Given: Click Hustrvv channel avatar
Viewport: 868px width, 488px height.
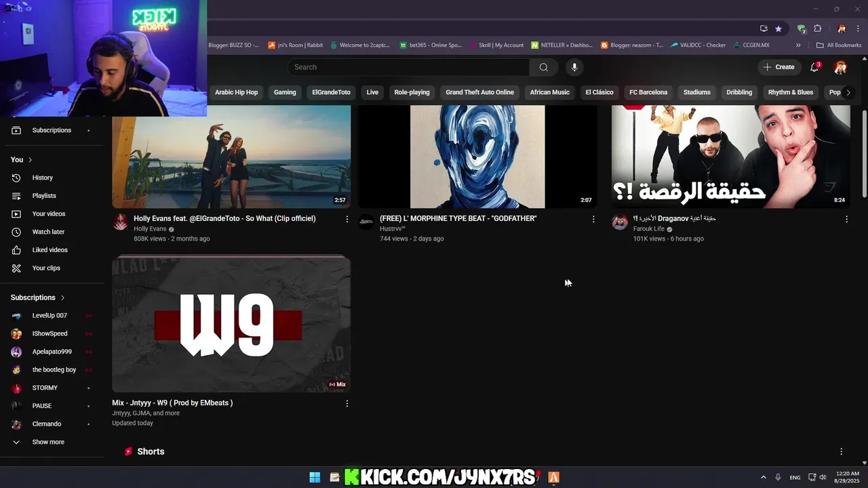Looking at the screenshot, I should click(x=366, y=222).
